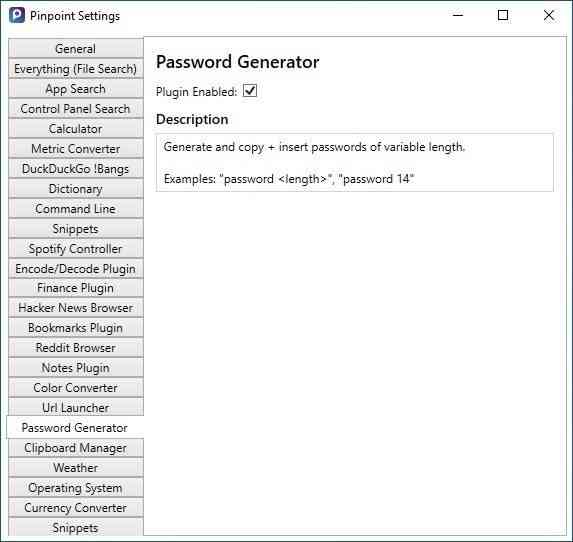
Task: Switch to the Weather tab
Action: click(x=76, y=468)
